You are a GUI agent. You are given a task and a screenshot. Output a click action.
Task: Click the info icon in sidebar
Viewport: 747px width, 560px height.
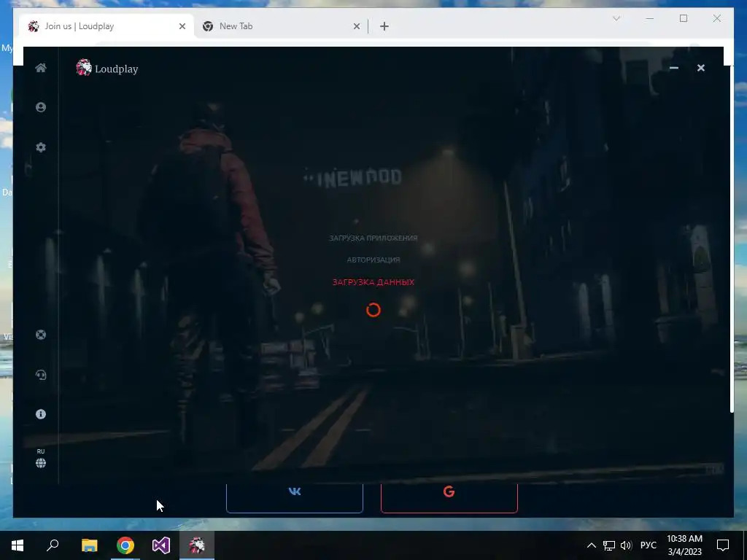(x=41, y=414)
